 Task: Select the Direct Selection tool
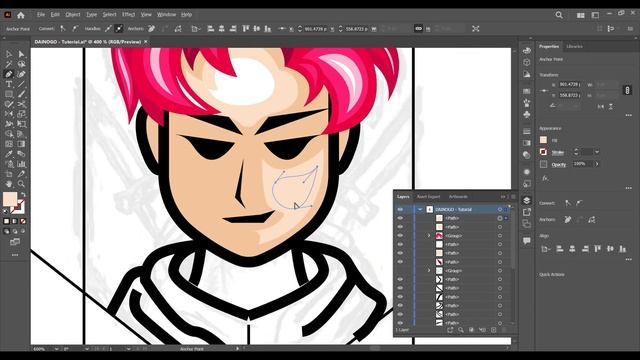[x=21, y=54]
